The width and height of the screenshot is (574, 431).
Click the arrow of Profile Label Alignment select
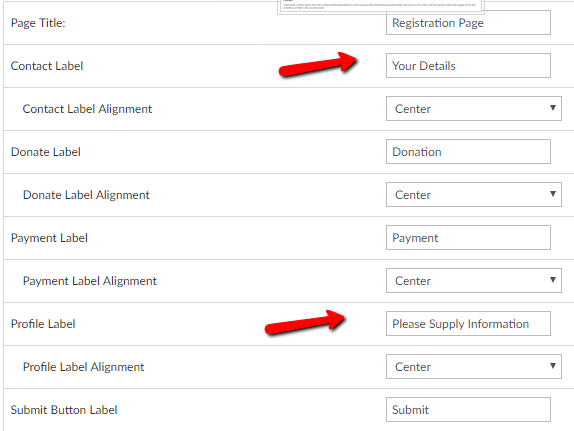[x=553, y=365]
